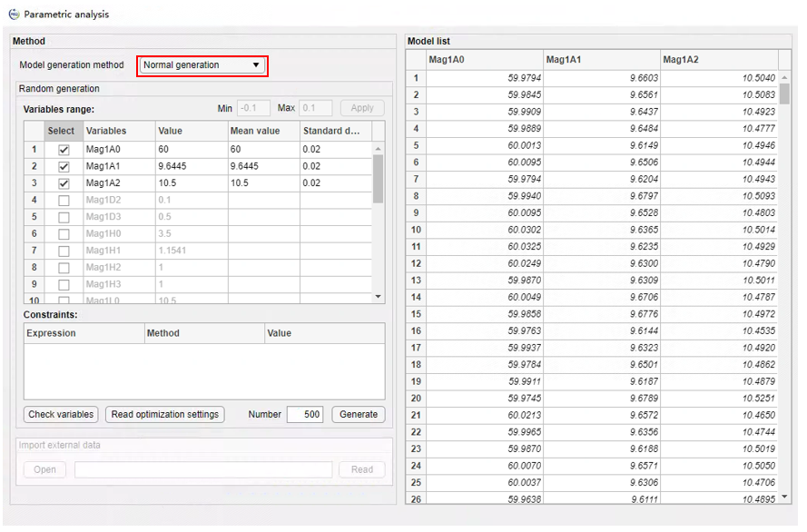Click the Mag1A2 standard deviation cell 0.02
807x532 pixels.
[x=336, y=183]
